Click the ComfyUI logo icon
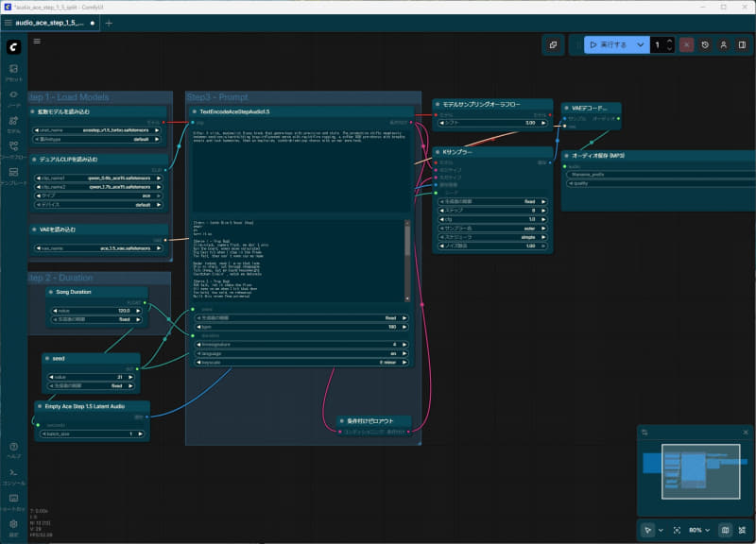The width and height of the screenshot is (756, 544). pos(13,46)
